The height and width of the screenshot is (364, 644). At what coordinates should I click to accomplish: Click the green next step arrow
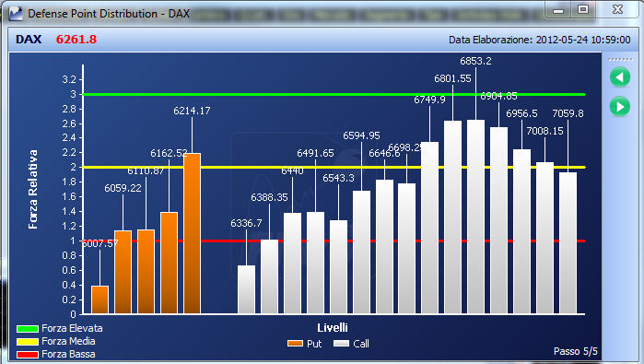point(620,107)
